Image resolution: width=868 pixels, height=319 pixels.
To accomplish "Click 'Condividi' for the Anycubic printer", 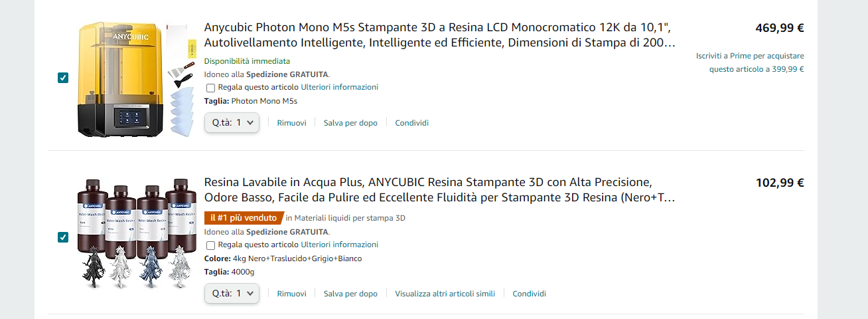I will (411, 123).
